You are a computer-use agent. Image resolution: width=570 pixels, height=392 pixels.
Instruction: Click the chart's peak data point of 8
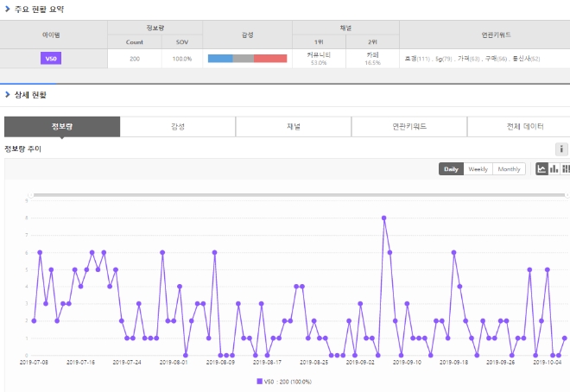point(383,218)
